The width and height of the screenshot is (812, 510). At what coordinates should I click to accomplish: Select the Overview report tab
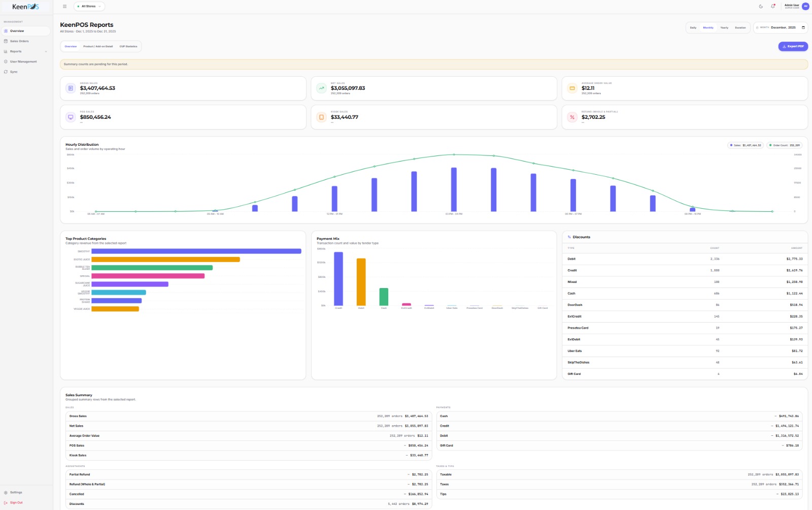click(71, 46)
